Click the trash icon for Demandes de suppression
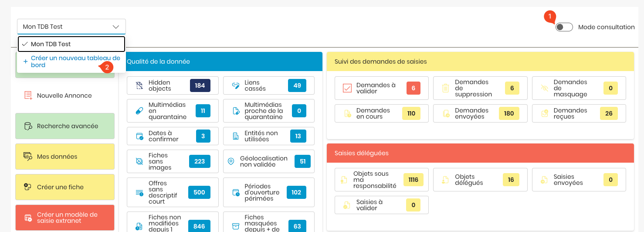The height and width of the screenshot is (232, 644). pos(445,88)
